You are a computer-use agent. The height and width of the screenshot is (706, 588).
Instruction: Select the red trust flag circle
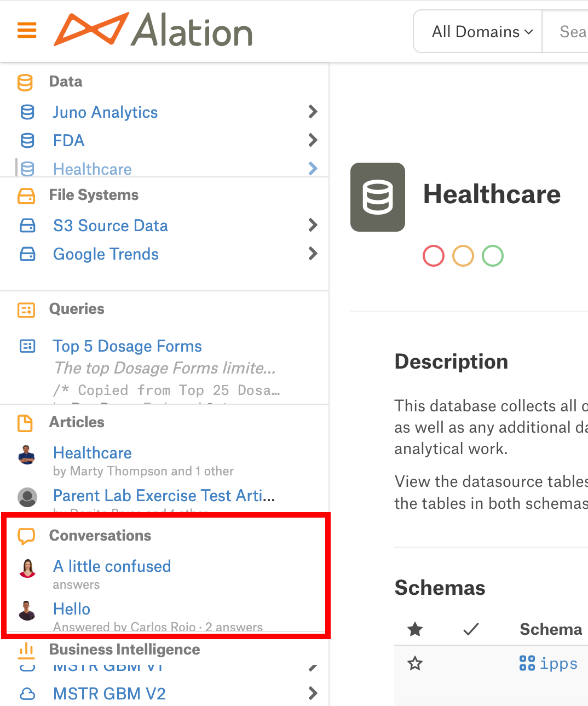(434, 256)
